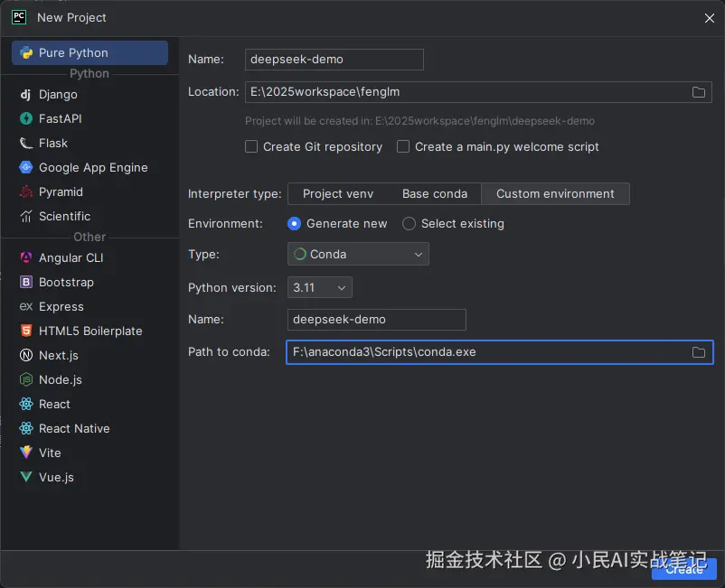Open the environment Type Conda dropdown
Viewport: 725px width, 588px height.
[358, 254]
